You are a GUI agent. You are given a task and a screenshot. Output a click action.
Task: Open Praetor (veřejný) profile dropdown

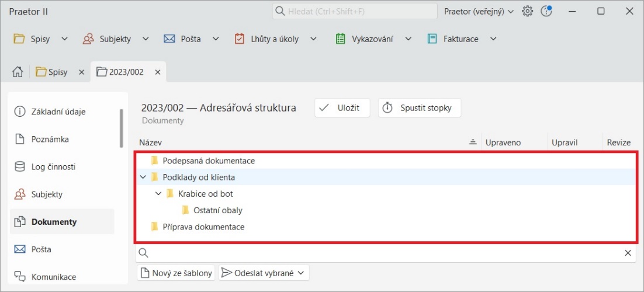479,11
